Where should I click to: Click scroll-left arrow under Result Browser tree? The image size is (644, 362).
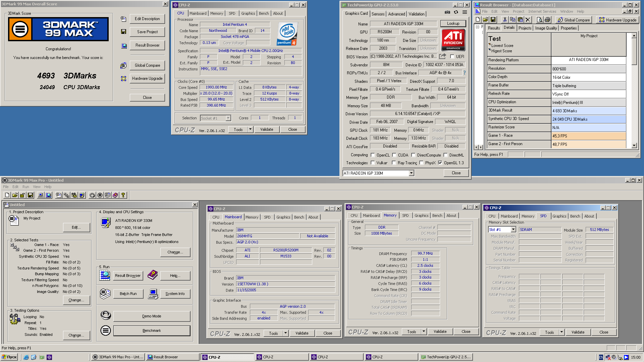[476, 147]
